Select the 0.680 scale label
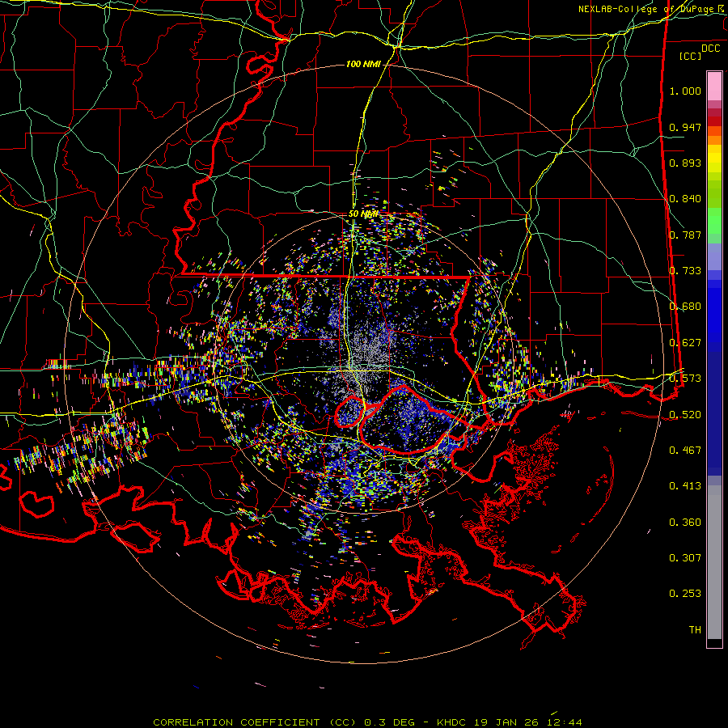This screenshot has height=728, width=728. pos(685,307)
